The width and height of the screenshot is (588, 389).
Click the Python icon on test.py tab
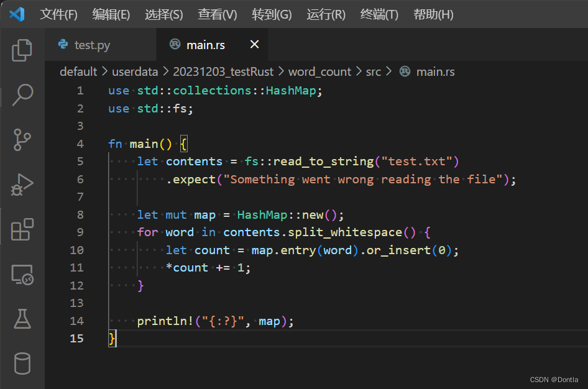pos(63,44)
